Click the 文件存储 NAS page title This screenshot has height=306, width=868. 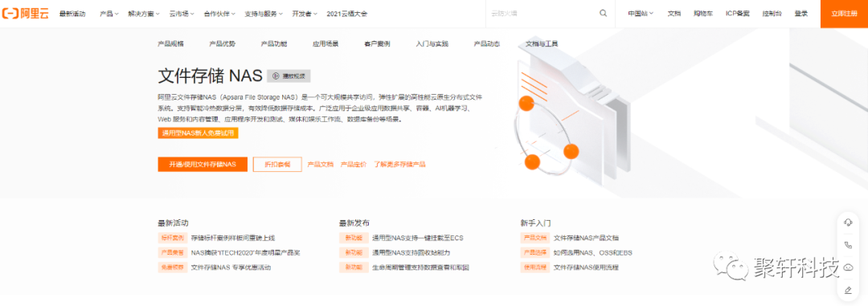[x=211, y=75]
